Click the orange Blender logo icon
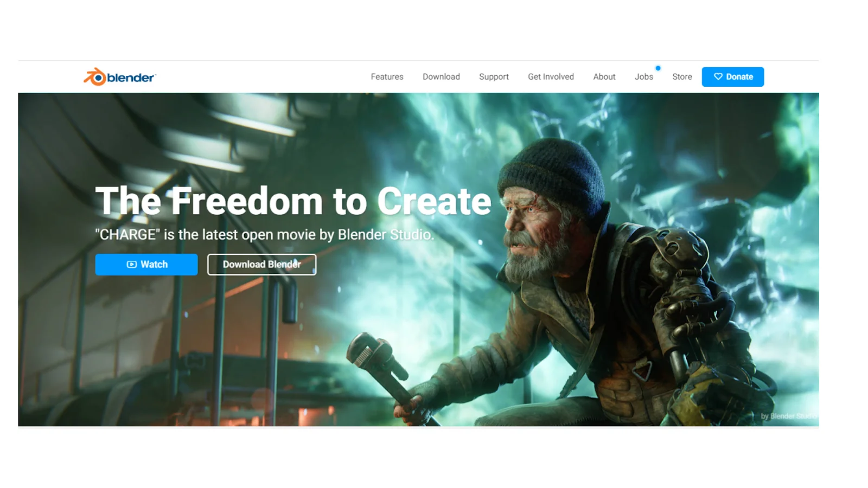 click(x=95, y=77)
